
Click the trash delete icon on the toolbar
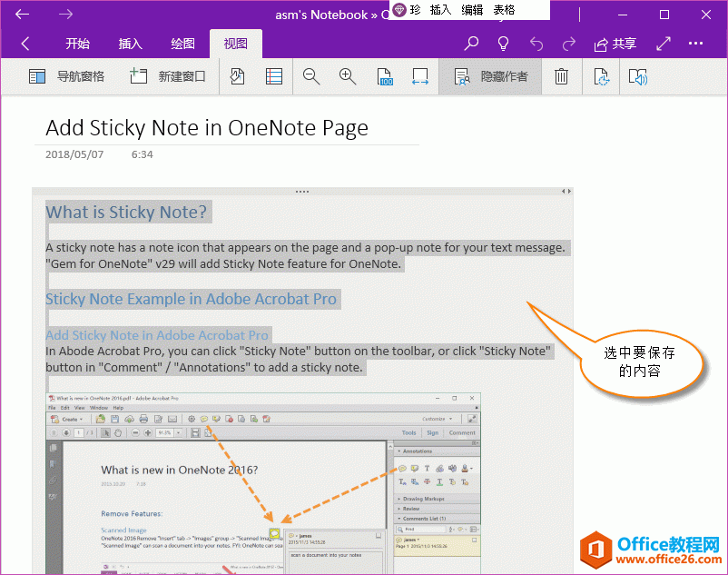click(x=561, y=76)
